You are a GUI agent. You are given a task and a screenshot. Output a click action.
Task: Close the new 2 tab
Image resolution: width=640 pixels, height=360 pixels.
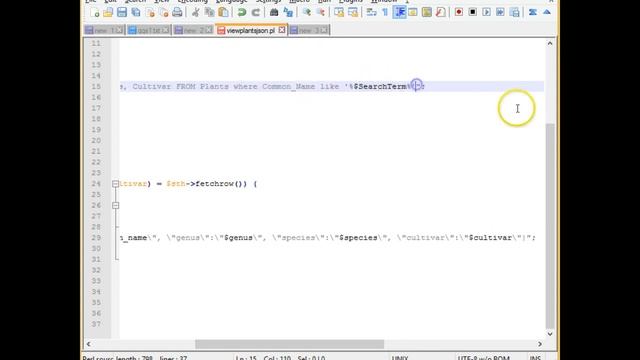(209, 30)
